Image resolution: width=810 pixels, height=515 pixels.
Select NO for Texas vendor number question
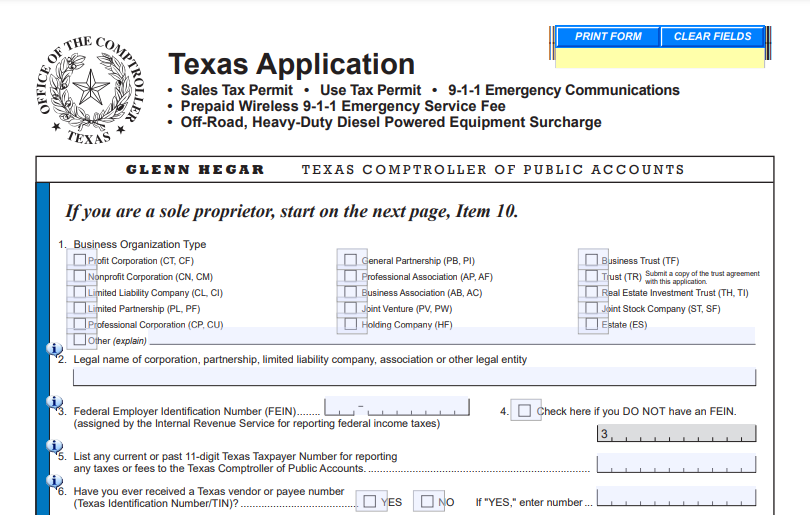pyautogui.click(x=427, y=501)
